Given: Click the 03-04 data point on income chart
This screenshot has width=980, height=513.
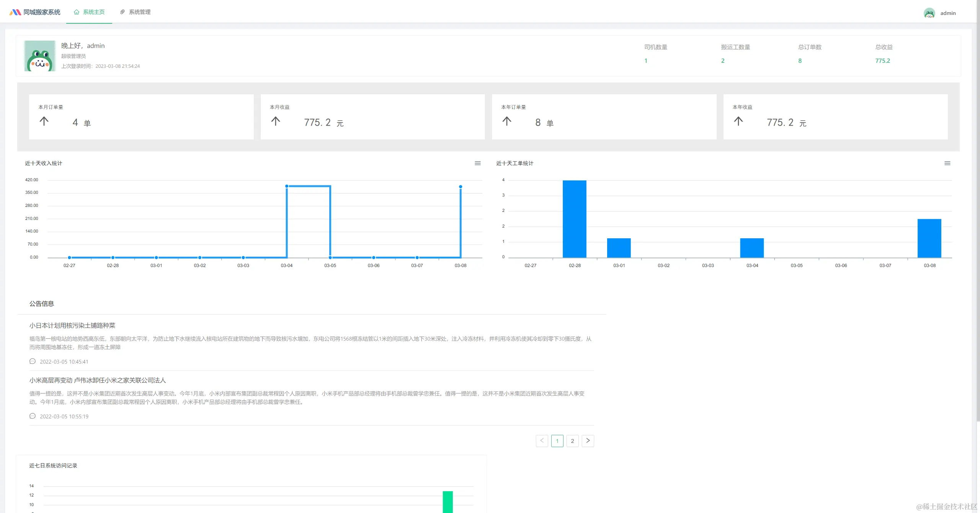Looking at the screenshot, I should pos(287,186).
